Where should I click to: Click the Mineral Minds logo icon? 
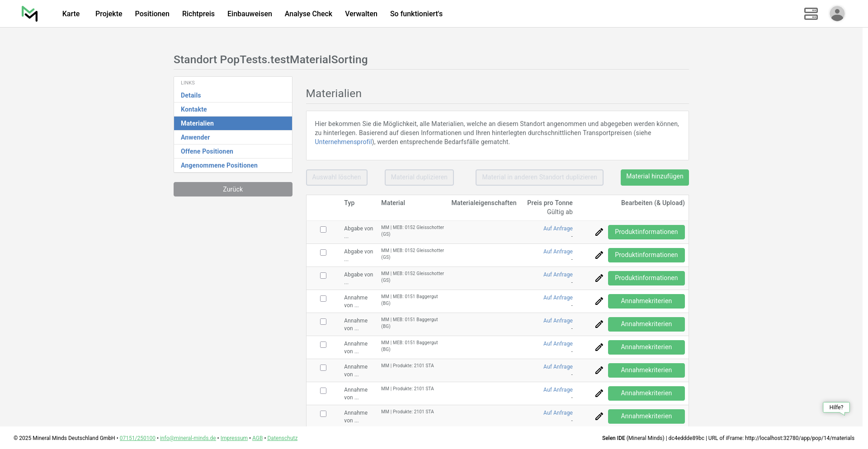(x=30, y=14)
